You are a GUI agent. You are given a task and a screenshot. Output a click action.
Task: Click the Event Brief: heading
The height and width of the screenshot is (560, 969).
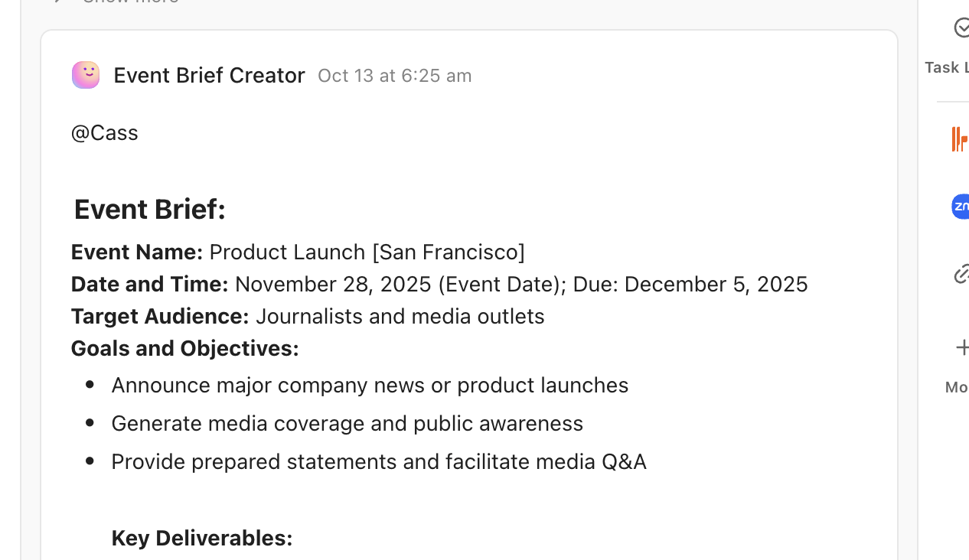(150, 210)
